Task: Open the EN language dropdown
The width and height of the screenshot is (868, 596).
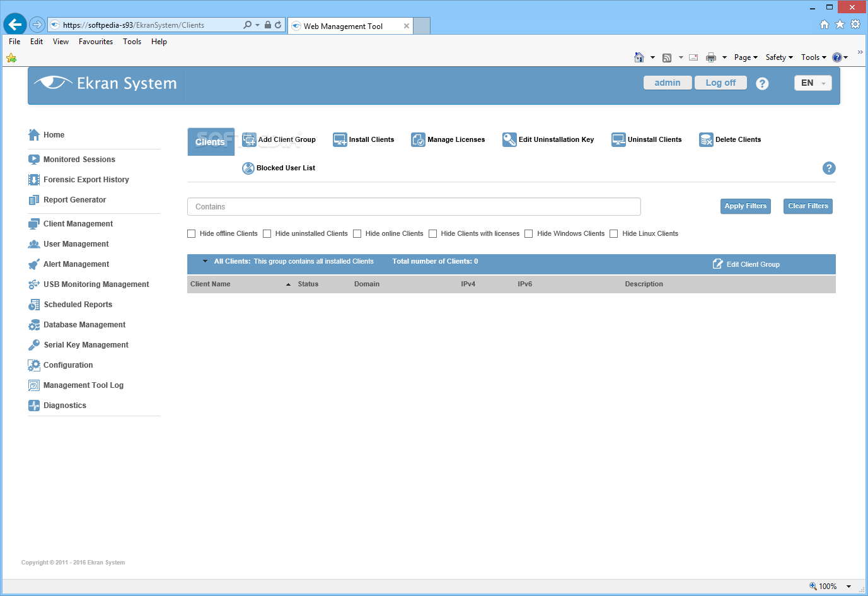Action: pyautogui.click(x=813, y=83)
